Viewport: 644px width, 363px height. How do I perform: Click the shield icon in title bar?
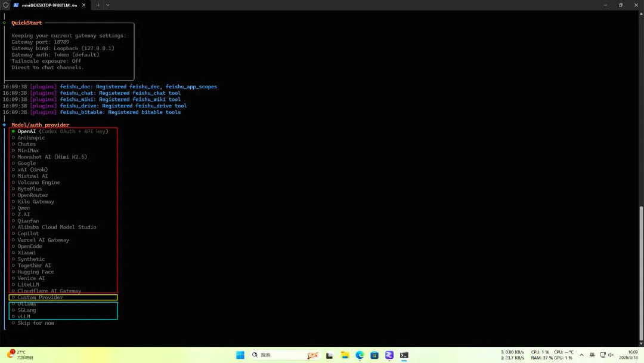(5, 5)
